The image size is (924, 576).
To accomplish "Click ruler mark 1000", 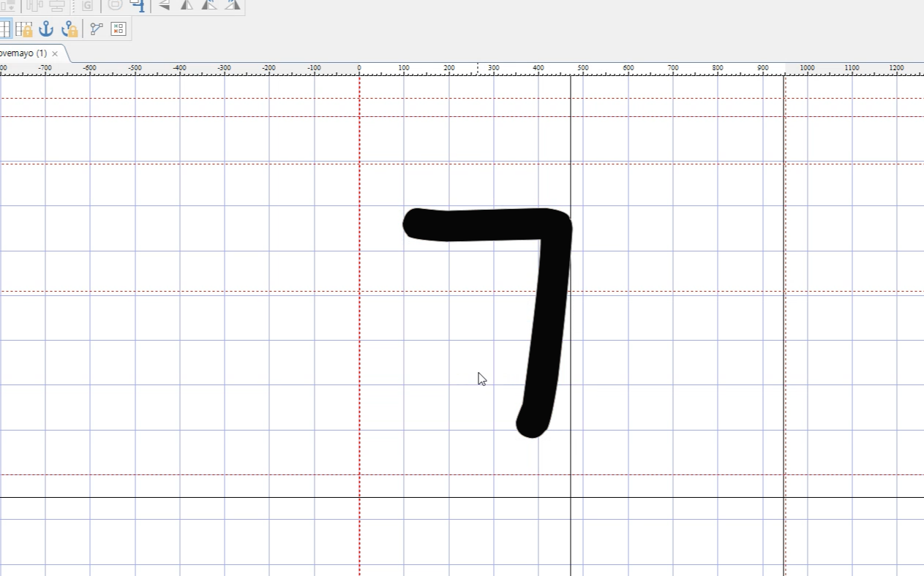I will 807,68.
